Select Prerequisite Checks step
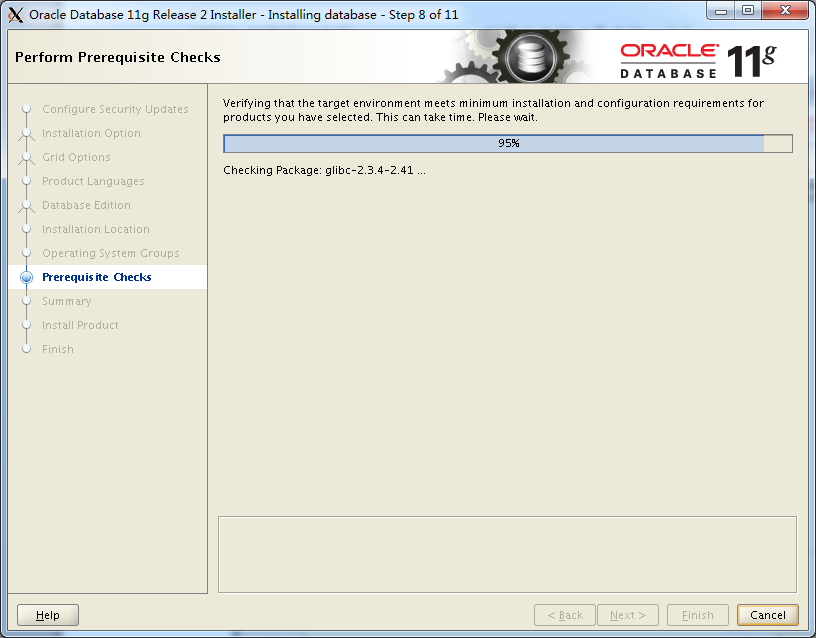816x638 pixels. click(97, 277)
